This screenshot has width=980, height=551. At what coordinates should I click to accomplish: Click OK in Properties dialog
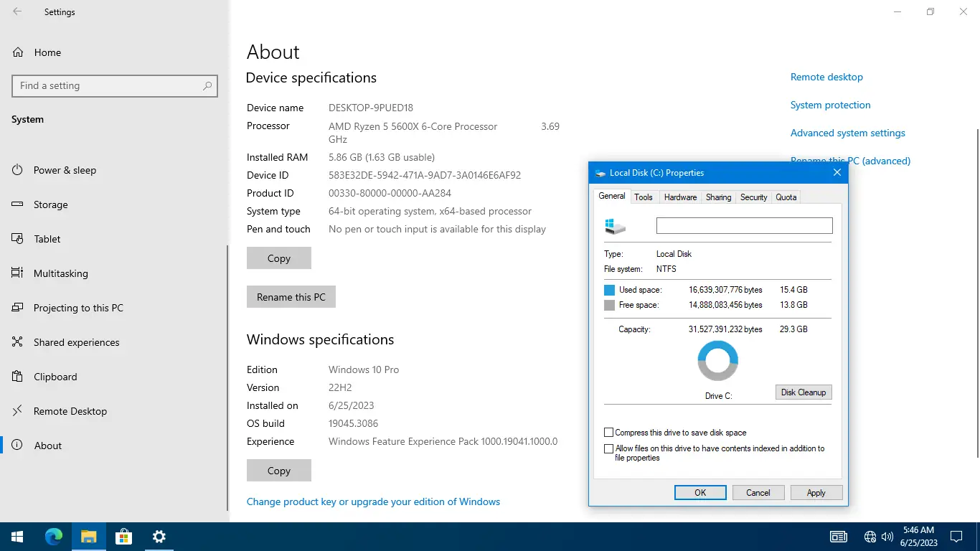point(700,493)
